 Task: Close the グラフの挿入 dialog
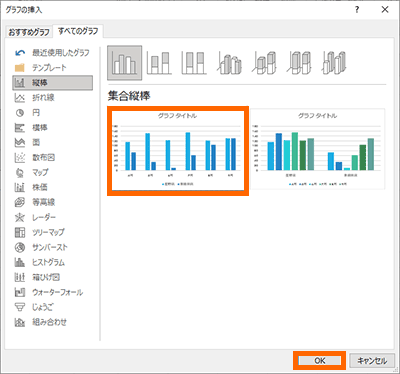[385, 10]
